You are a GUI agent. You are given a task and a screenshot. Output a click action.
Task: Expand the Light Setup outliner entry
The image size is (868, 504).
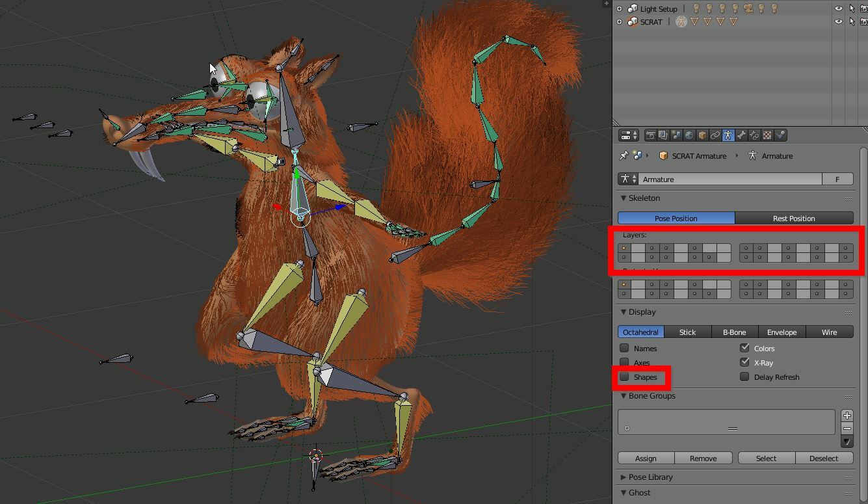[x=619, y=8]
